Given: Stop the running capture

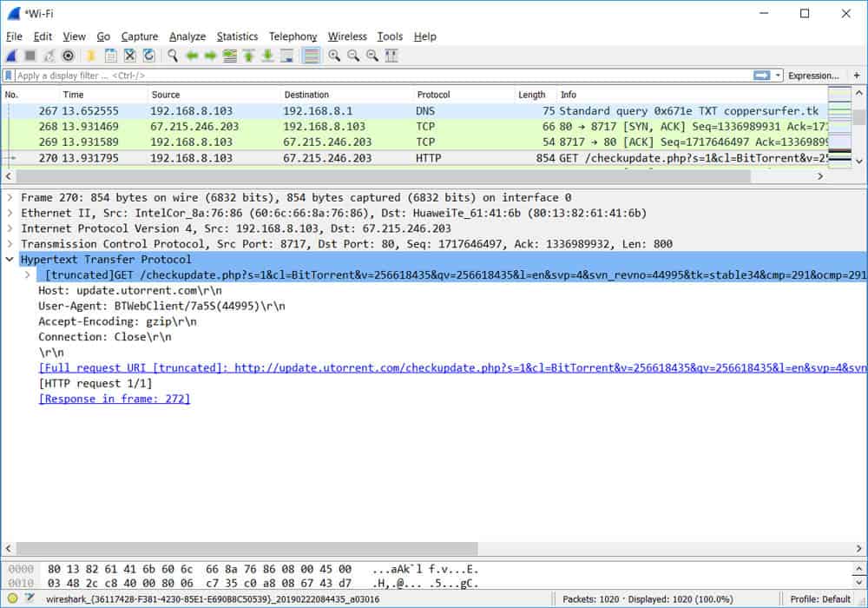Looking at the screenshot, I should (x=30, y=56).
